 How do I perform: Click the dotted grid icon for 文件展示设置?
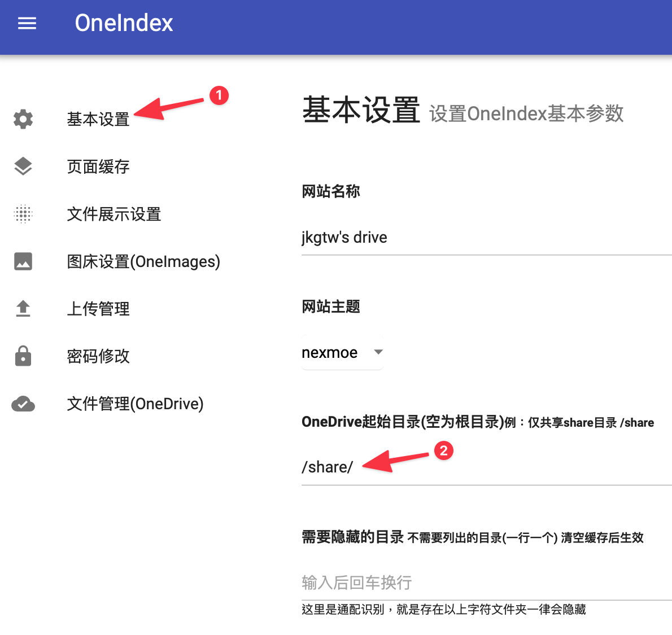coord(23,214)
